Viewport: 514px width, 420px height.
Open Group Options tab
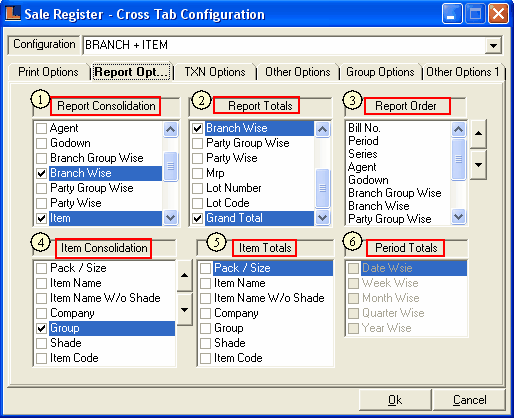(x=380, y=72)
